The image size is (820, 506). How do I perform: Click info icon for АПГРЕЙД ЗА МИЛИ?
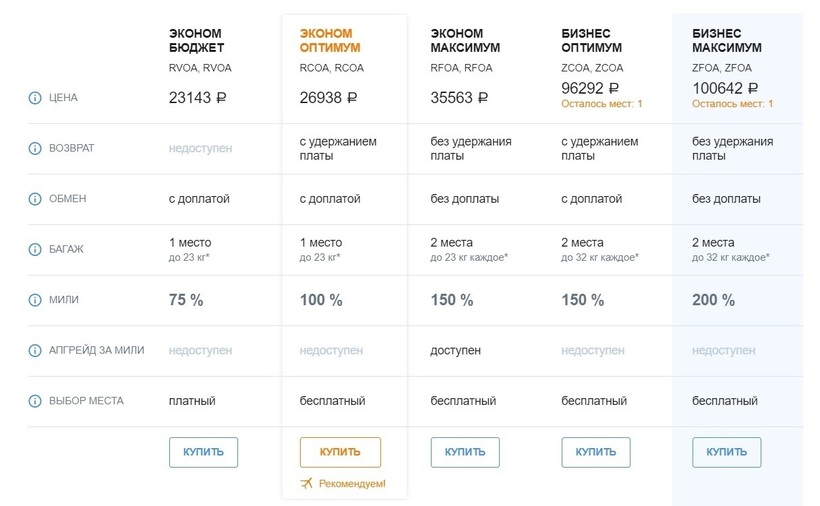pos(35,351)
